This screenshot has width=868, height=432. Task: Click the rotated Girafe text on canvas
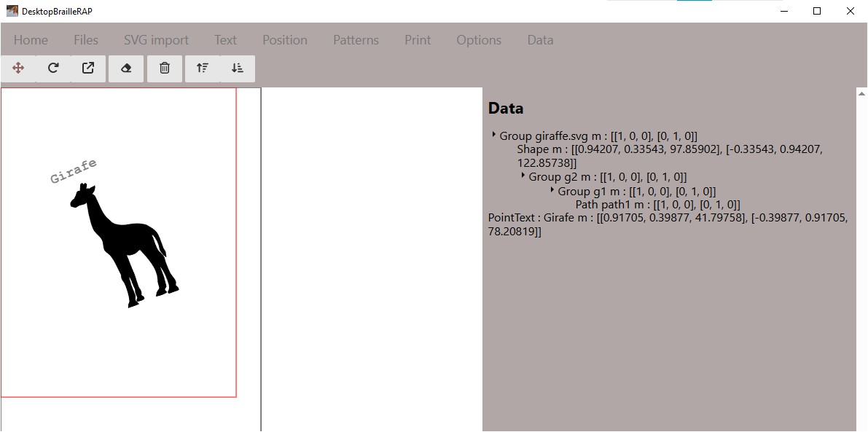click(74, 171)
